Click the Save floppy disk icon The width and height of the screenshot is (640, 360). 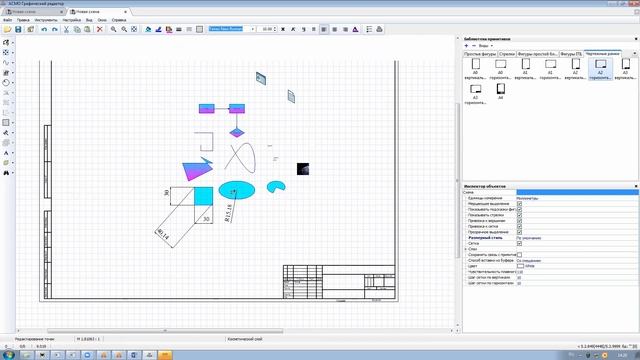pos(18,29)
